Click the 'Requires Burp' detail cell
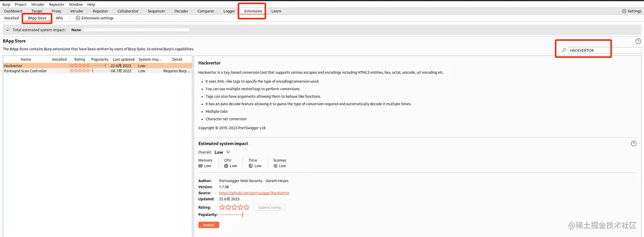Viewport: 644px width, 237px height. coord(177,71)
